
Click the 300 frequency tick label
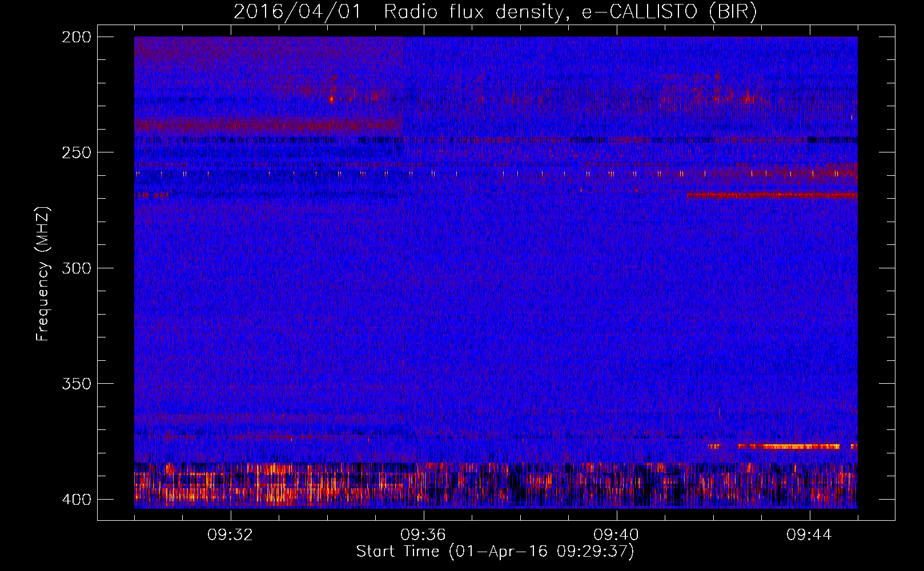(x=76, y=268)
